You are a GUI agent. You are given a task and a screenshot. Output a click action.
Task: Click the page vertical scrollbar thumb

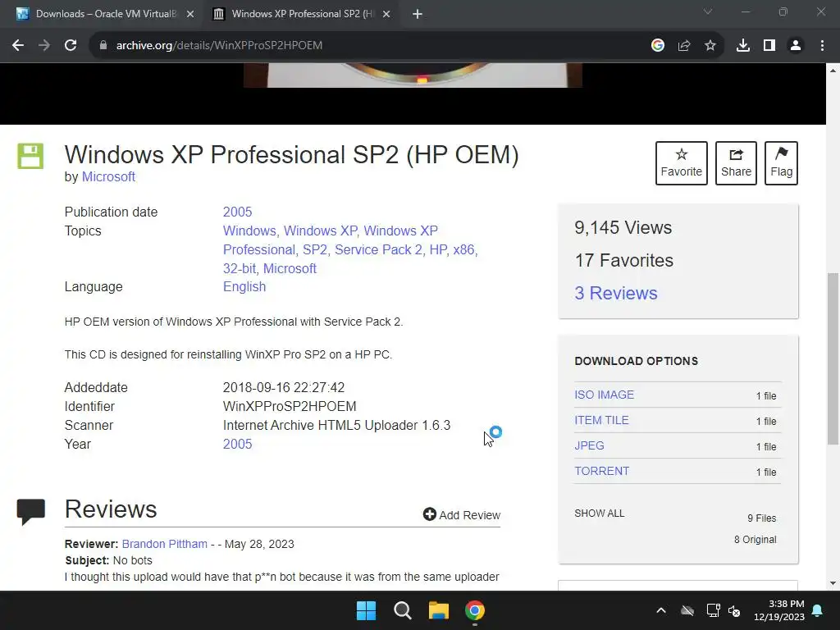click(x=833, y=358)
